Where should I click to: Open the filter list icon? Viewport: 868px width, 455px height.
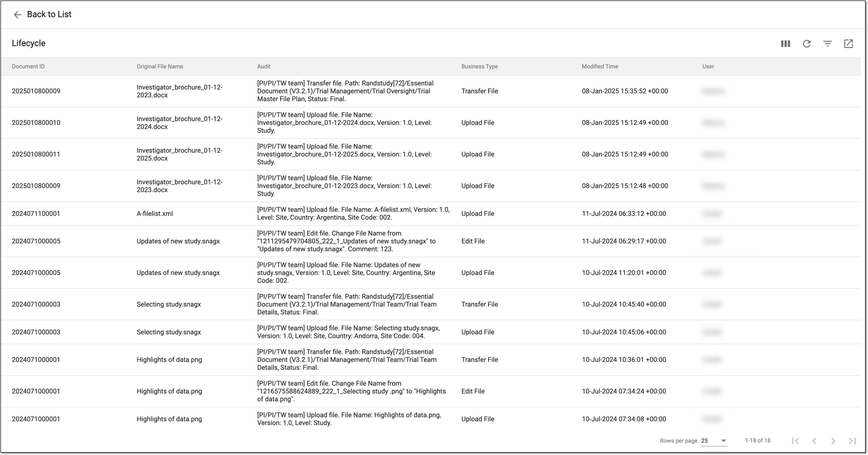click(827, 44)
